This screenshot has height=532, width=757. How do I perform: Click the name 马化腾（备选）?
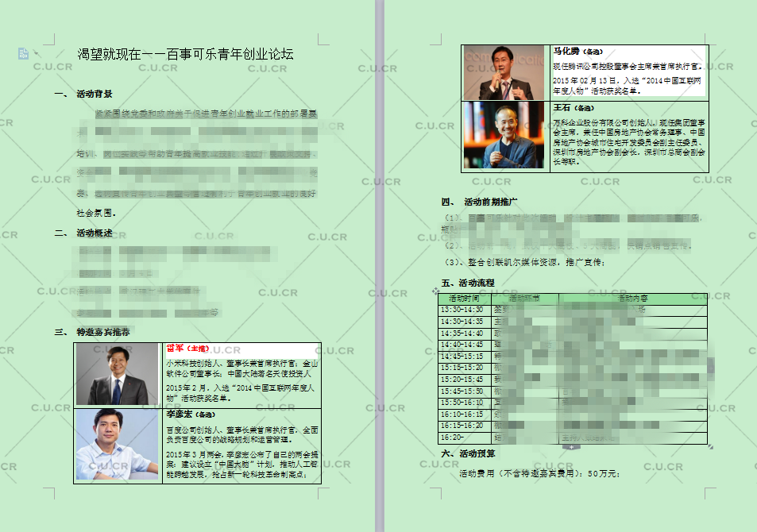[x=578, y=51]
